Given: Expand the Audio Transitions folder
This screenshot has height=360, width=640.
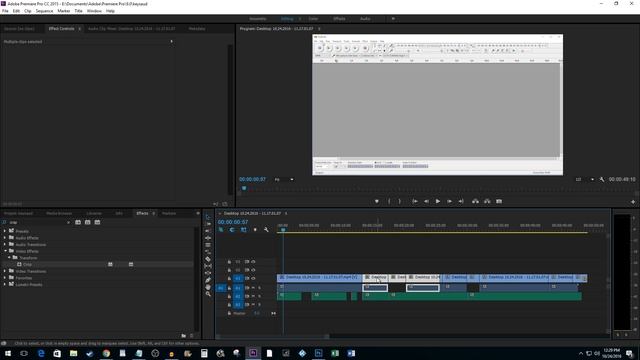Looking at the screenshot, I should (5, 244).
